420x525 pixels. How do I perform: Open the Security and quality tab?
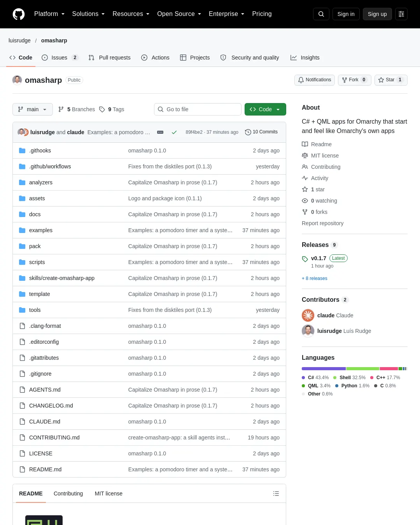(250, 58)
